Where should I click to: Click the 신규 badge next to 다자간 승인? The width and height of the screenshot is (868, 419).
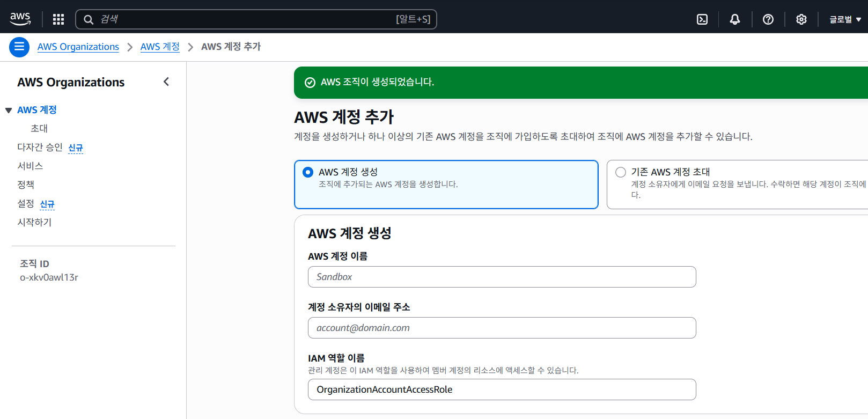[76, 148]
